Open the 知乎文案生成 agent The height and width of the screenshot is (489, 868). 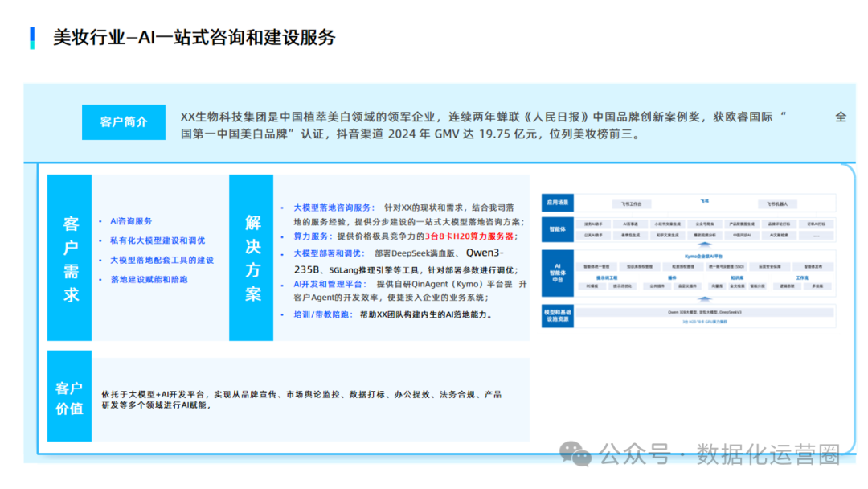(667, 232)
